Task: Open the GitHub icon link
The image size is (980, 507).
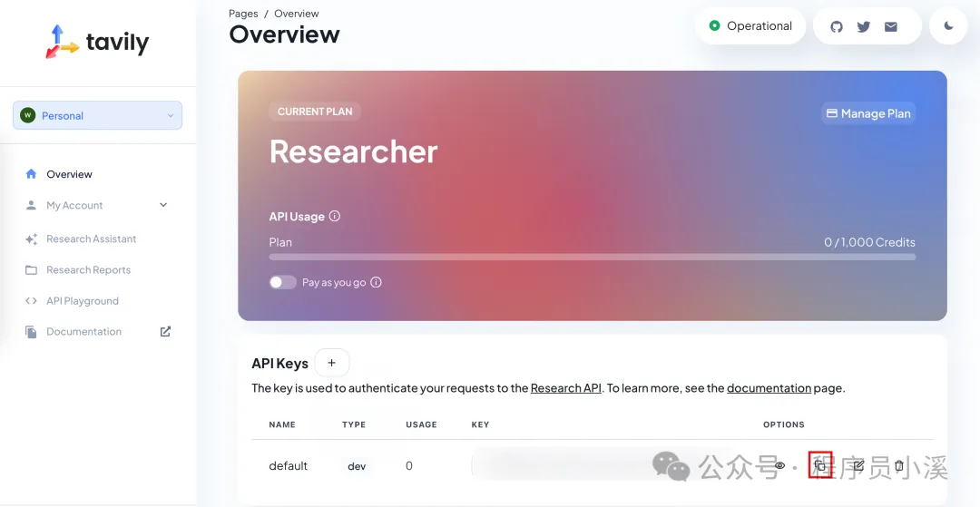Action: coord(837,27)
